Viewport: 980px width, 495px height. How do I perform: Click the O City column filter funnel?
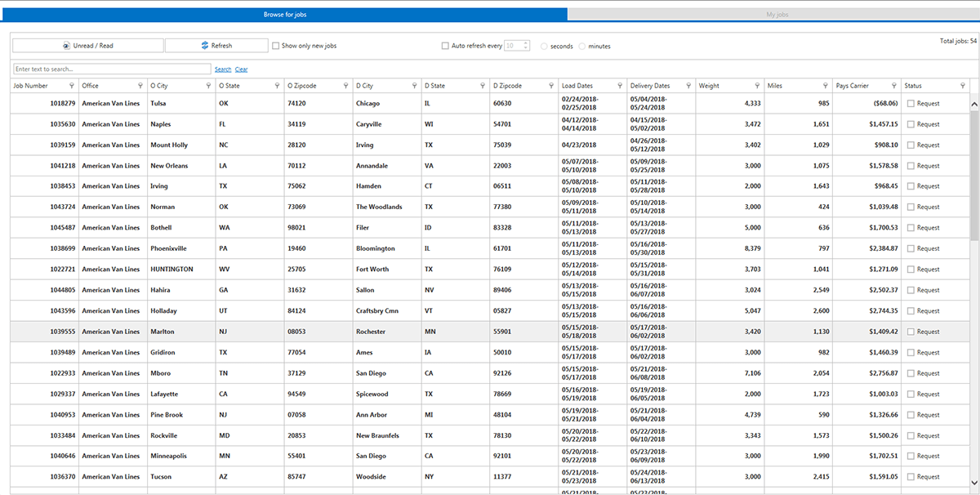click(209, 86)
